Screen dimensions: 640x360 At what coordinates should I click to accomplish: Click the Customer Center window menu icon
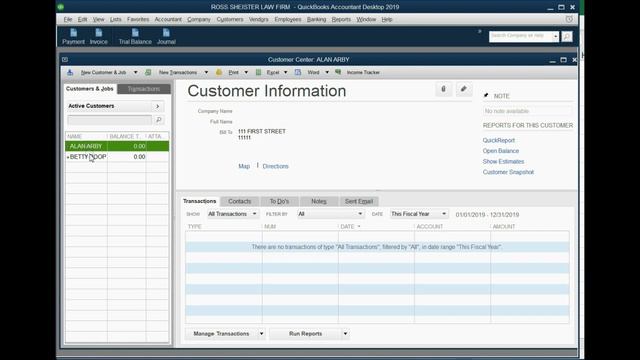click(x=65, y=60)
